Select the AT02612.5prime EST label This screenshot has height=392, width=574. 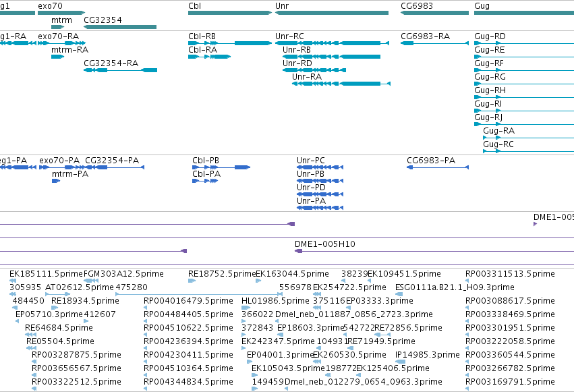pyautogui.click(x=80, y=287)
